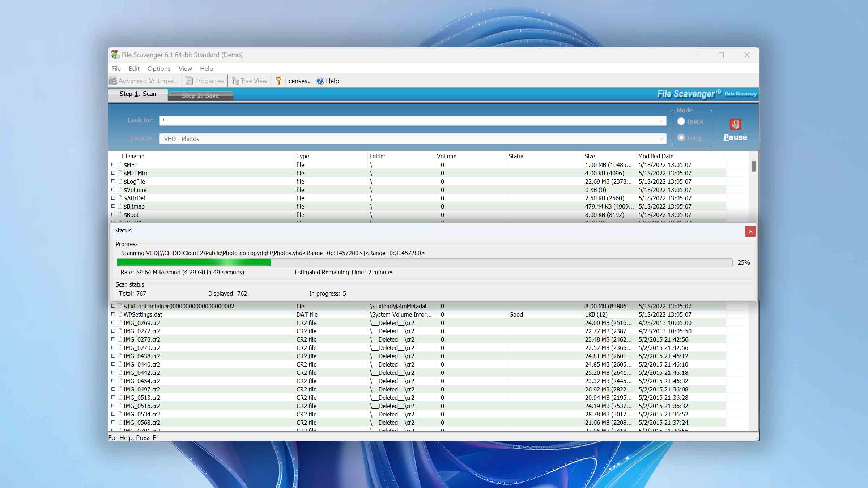Select the IMG_0454.cr2 filename
This screenshot has height=488, width=868.
[142, 381]
